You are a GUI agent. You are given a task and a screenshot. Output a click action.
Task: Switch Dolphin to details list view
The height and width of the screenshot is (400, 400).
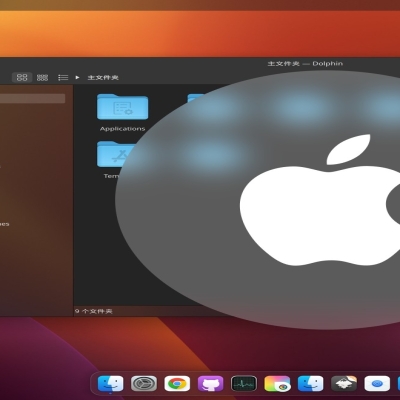coord(63,77)
